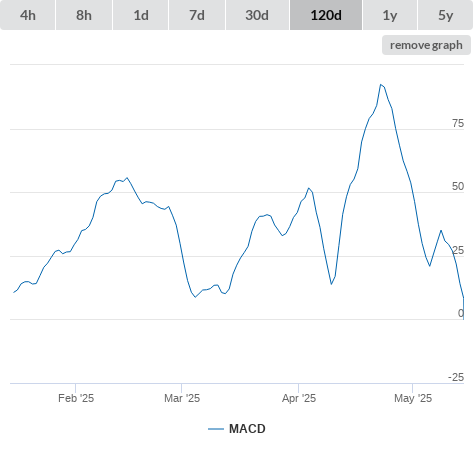Screen dimensions: 474x455
Task: Click the active 120d tab
Action: click(x=326, y=15)
